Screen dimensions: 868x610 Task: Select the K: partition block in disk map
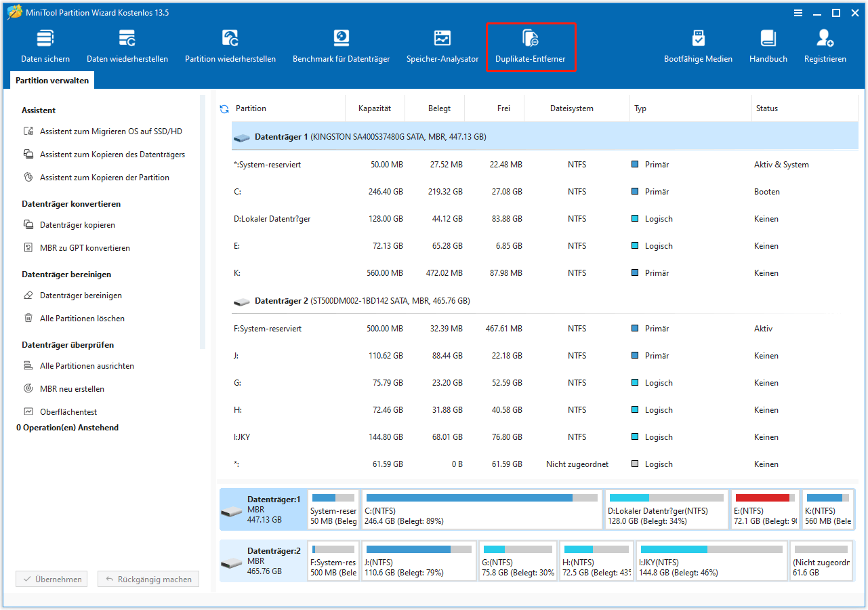pos(827,509)
